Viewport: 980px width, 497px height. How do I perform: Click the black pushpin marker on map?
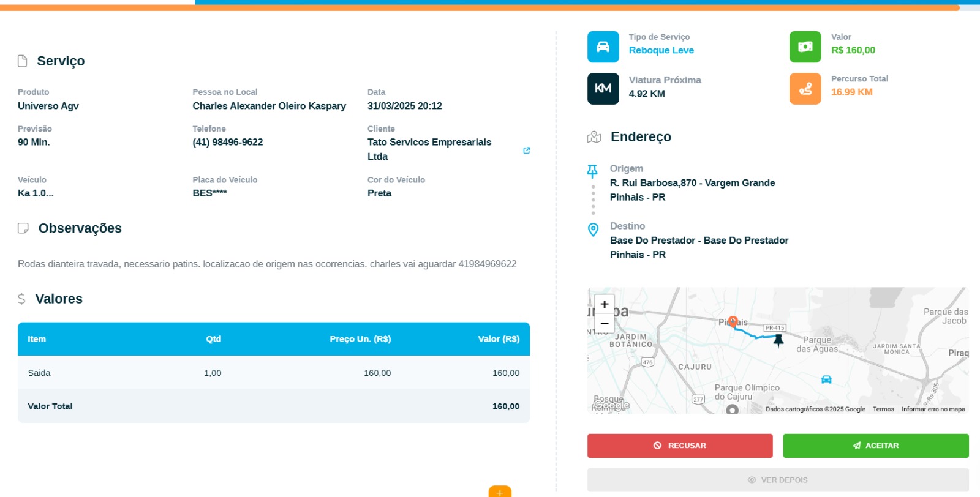pyautogui.click(x=778, y=340)
